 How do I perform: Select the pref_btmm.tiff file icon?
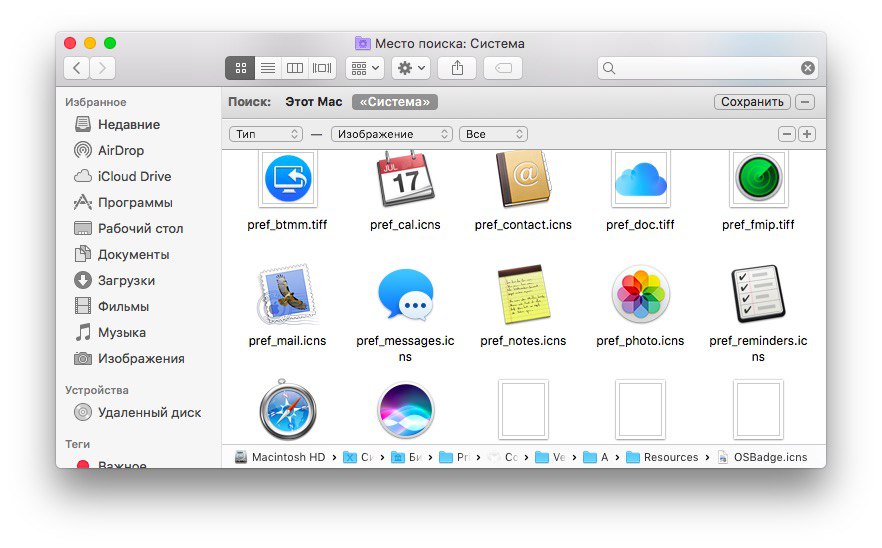pos(287,179)
